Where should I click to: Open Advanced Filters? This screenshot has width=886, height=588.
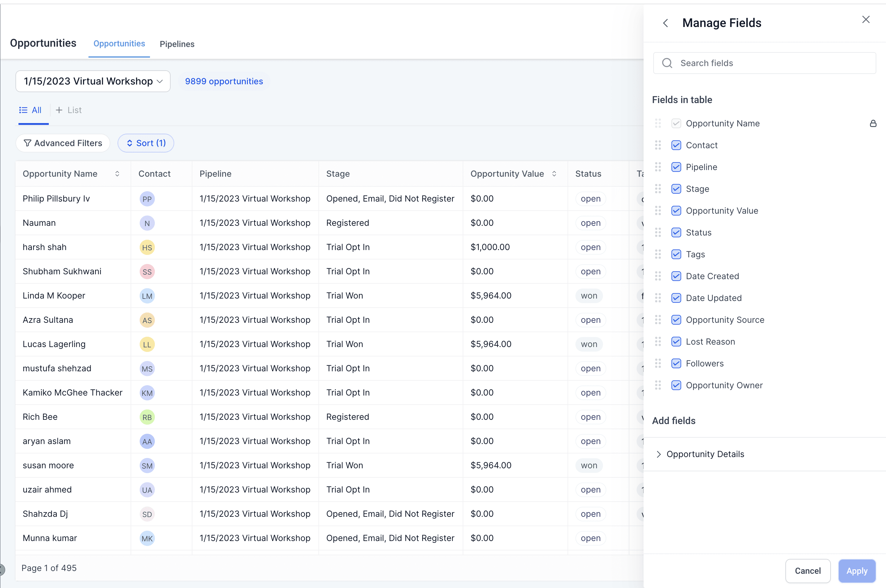coord(63,143)
